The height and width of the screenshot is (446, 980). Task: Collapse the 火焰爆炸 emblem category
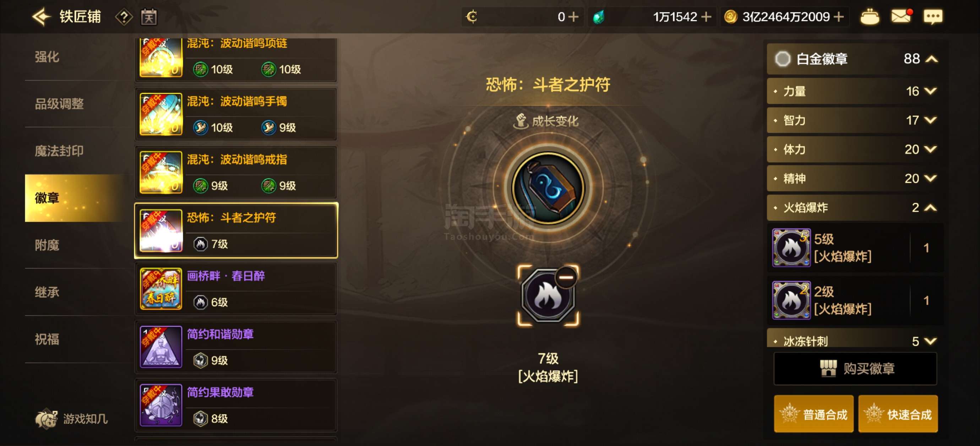point(853,208)
